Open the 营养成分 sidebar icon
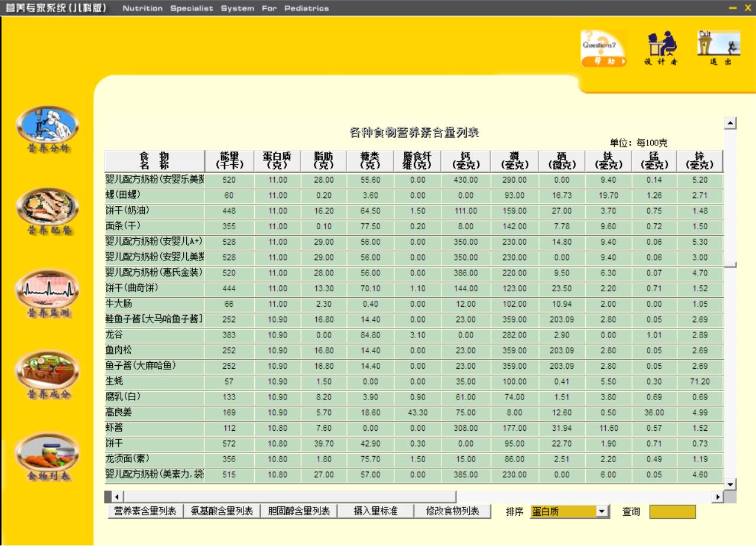Image resolution: width=756 pixels, height=546 pixels. [47, 375]
